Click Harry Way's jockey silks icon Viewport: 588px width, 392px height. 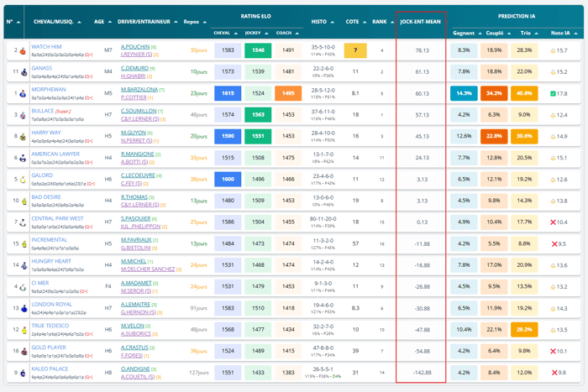click(22, 136)
